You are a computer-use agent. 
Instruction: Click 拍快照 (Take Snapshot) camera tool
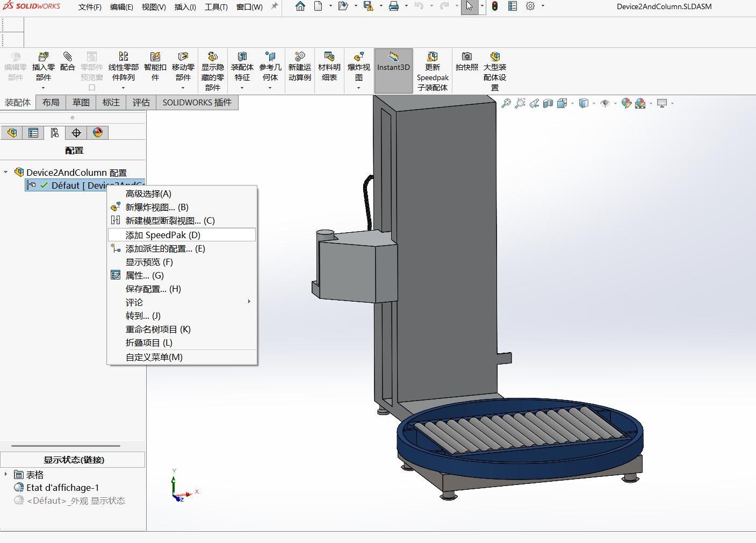(467, 62)
